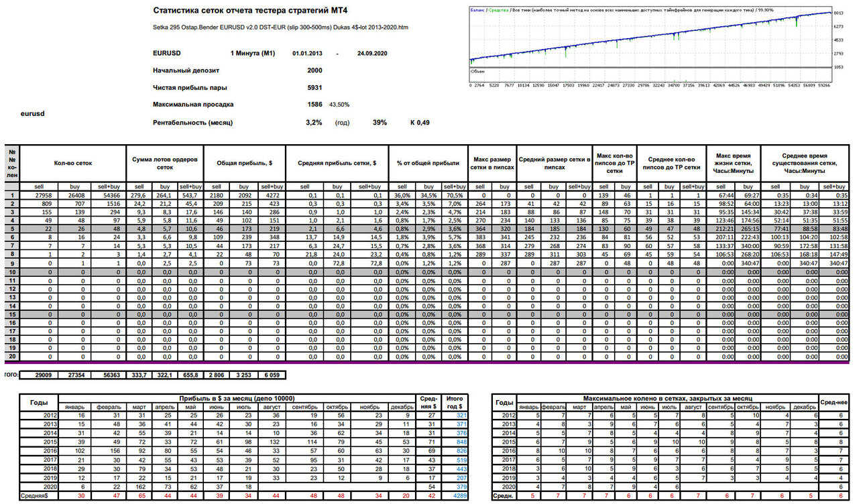Viewport: 865px width, 504px height.
Task: Select the total profit cell 4272
Action: point(270,195)
